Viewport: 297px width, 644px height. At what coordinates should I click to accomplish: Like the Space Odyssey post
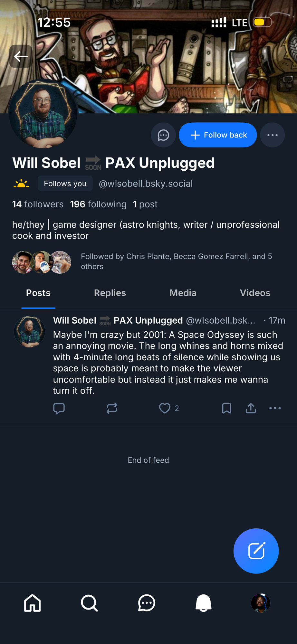[165, 408]
